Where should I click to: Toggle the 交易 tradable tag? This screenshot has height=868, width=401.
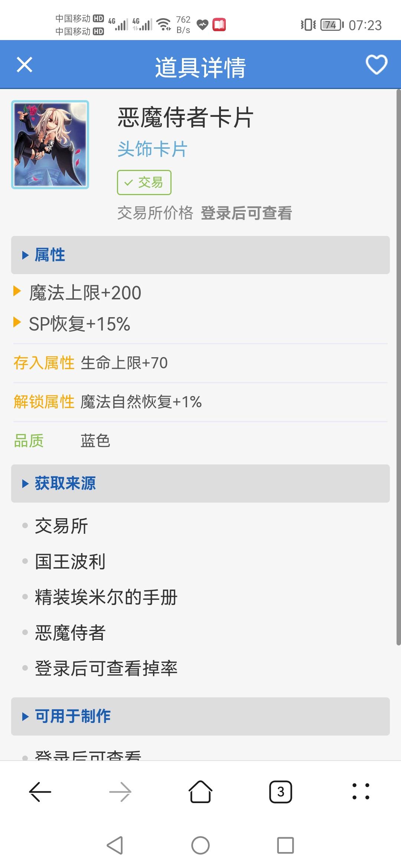point(144,183)
